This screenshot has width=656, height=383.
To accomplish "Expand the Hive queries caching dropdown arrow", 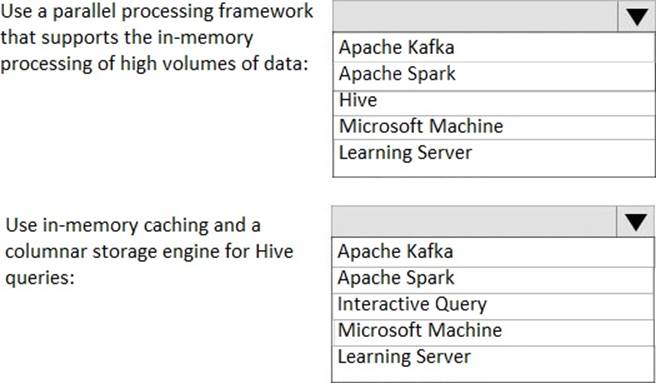I will pos(636,221).
